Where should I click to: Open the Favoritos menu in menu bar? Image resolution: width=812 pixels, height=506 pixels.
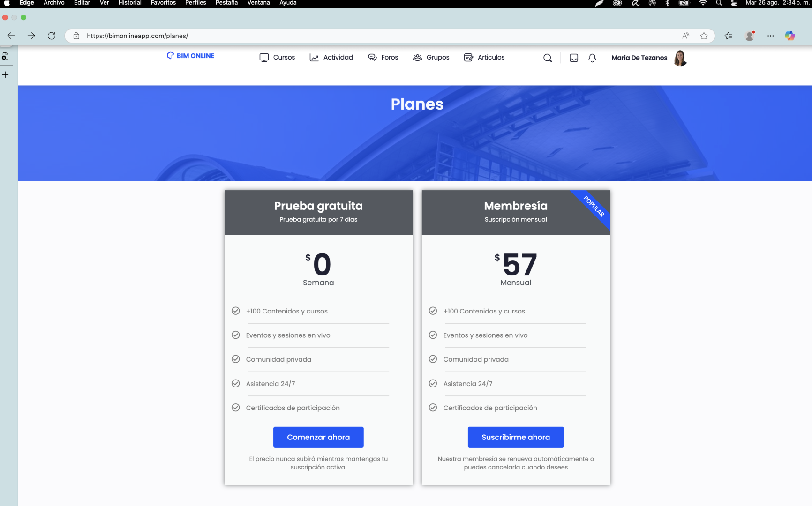point(163,3)
